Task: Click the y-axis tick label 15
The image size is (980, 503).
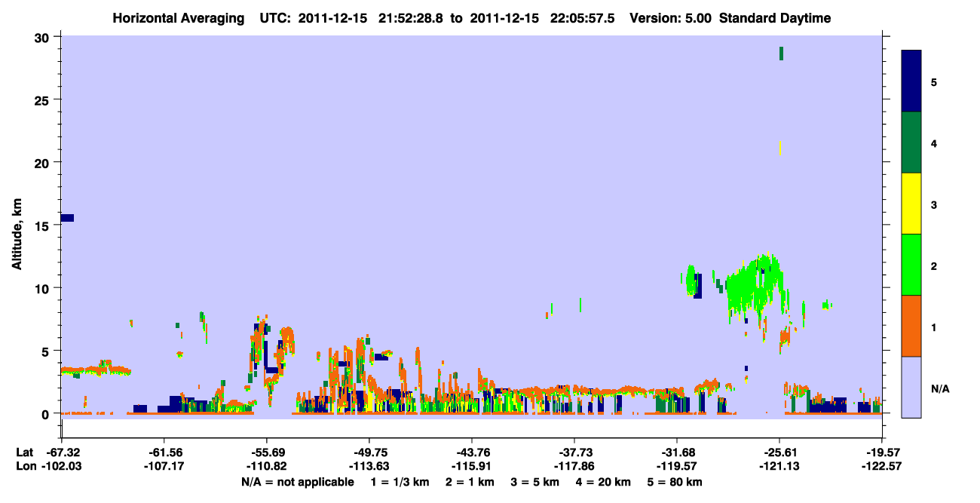Action: click(x=44, y=225)
